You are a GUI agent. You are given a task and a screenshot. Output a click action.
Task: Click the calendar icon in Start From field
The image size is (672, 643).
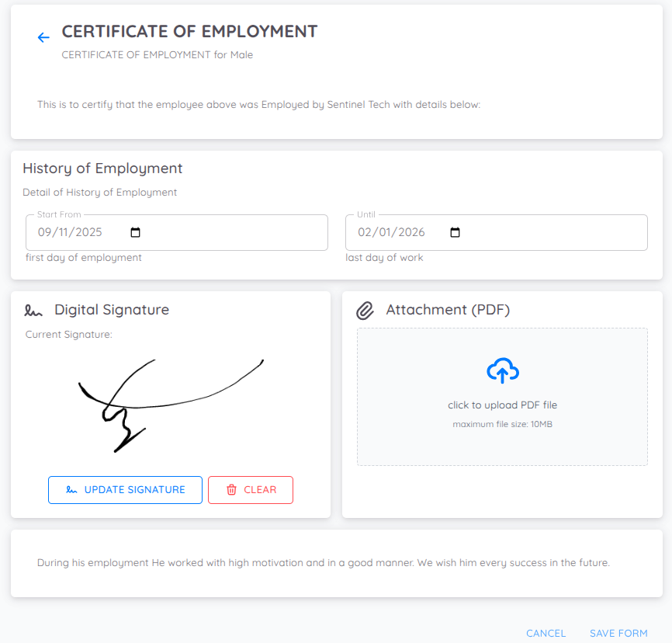tap(135, 231)
